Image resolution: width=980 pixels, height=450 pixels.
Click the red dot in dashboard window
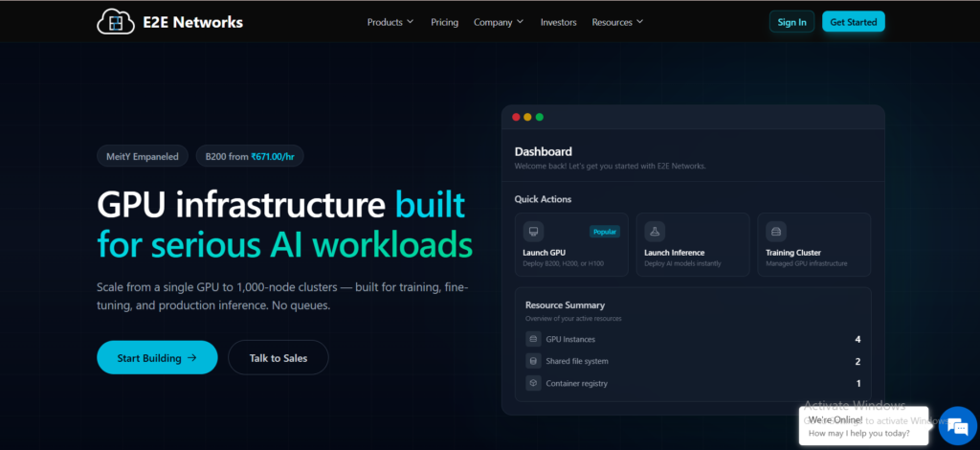[516, 117]
